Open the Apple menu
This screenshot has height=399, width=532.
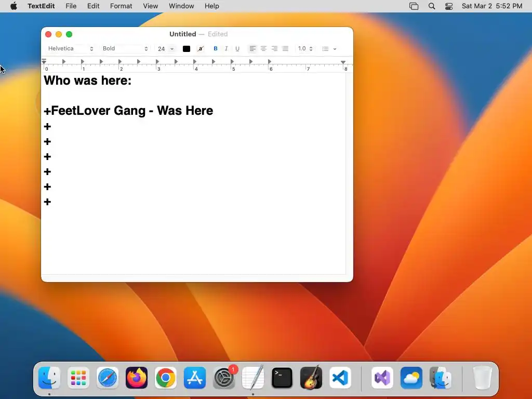click(14, 6)
